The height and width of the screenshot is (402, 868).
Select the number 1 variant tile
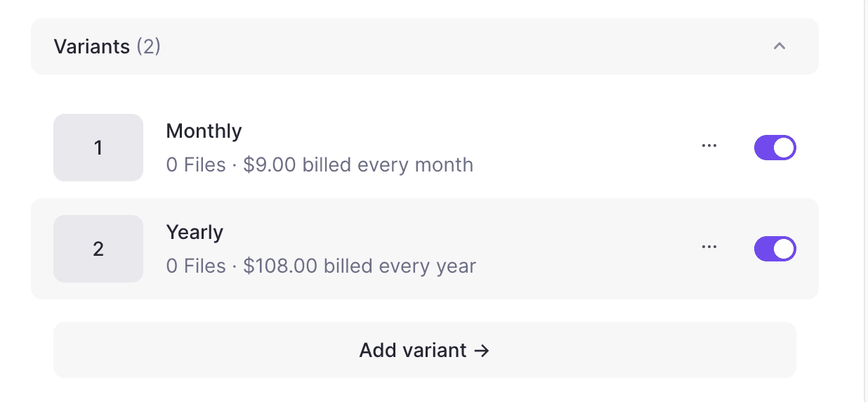(98, 148)
